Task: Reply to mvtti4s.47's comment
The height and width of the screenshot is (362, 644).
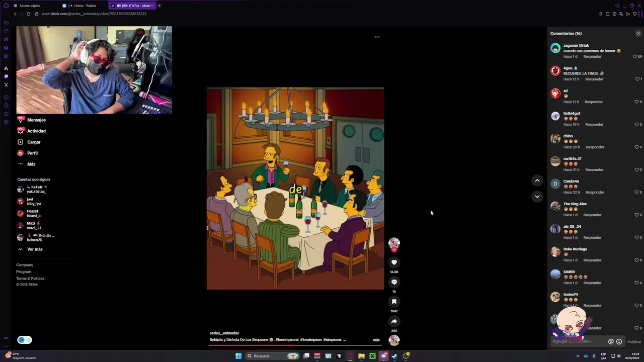Action: [x=594, y=170]
